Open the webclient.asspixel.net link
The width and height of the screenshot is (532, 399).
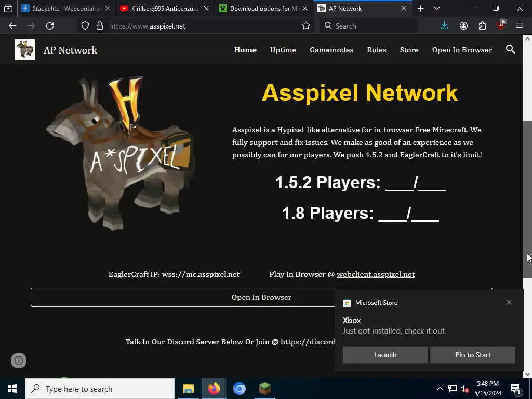point(376,274)
